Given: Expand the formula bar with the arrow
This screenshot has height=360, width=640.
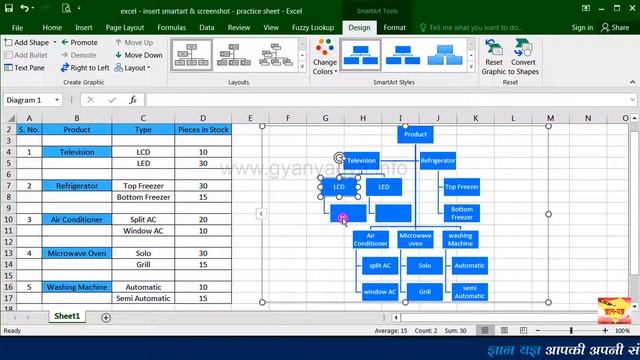Looking at the screenshot, I should point(632,100).
